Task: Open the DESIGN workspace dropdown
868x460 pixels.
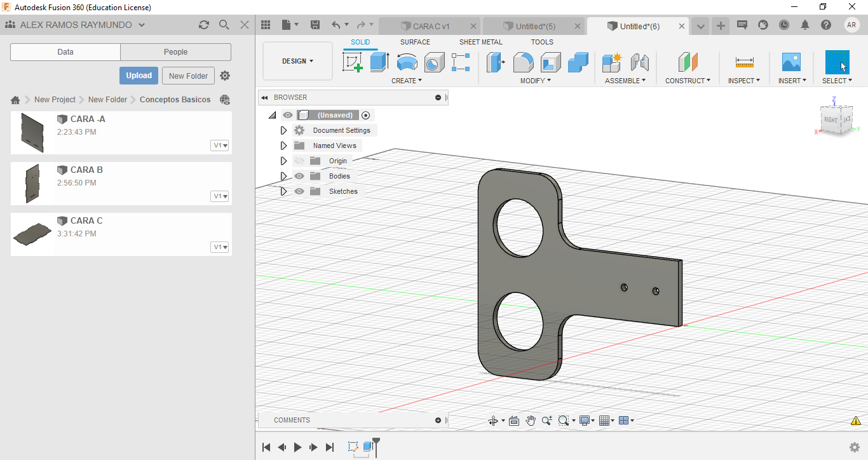Action: 297,61
